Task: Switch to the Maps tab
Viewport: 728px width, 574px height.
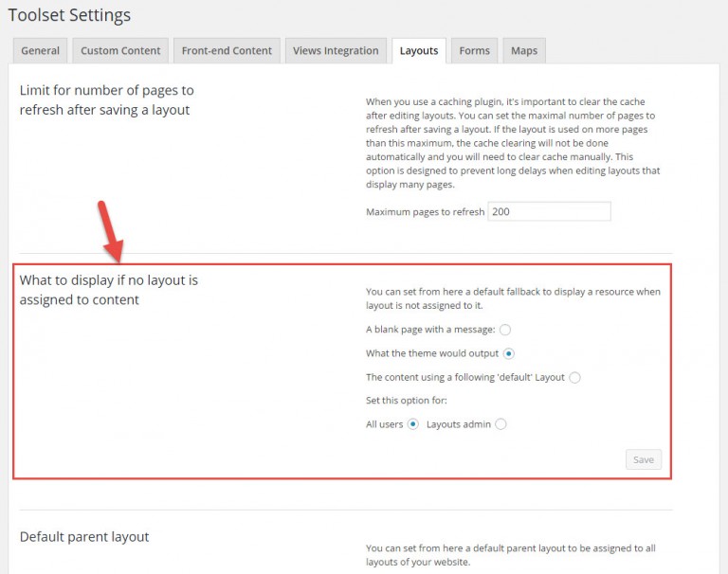Action: coord(523,51)
